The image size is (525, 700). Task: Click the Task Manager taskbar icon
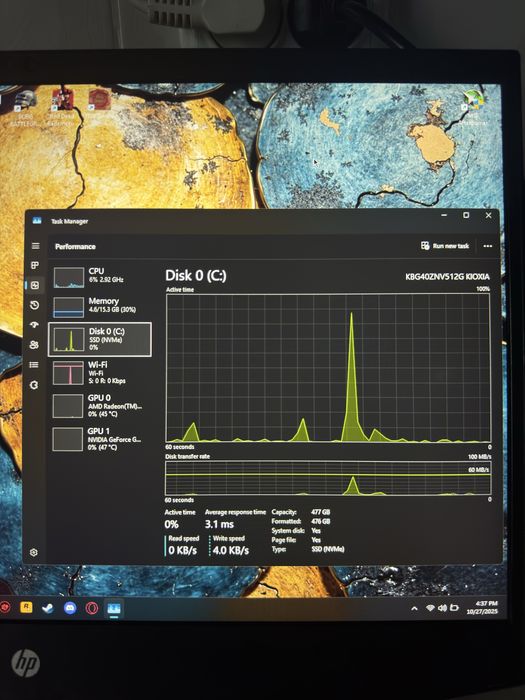[114, 608]
